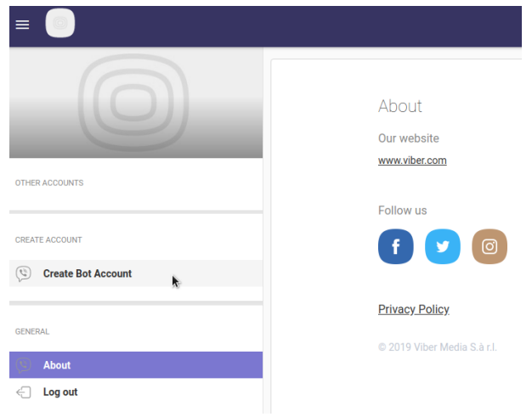Click the GENERAL section heading
Viewport: 532px width, 417px height.
[32, 332]
